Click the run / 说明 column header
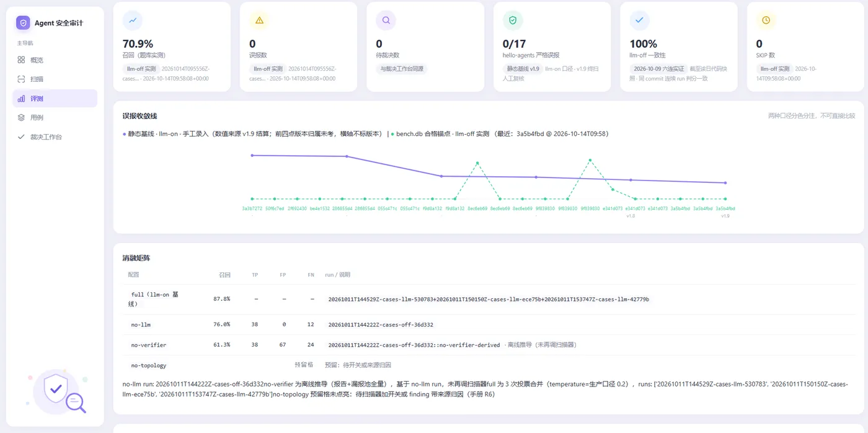868x433 pixels. coord(337,275)
